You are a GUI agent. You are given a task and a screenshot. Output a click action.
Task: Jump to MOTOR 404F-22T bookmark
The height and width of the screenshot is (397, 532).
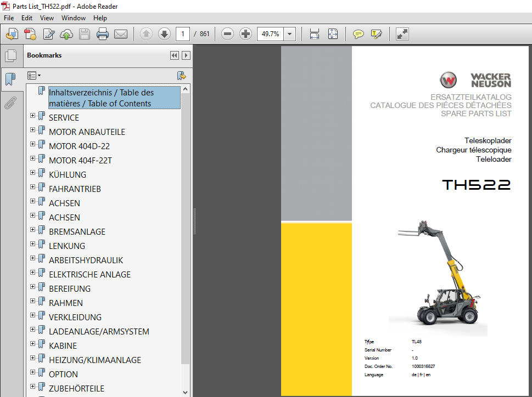[80, 161]
